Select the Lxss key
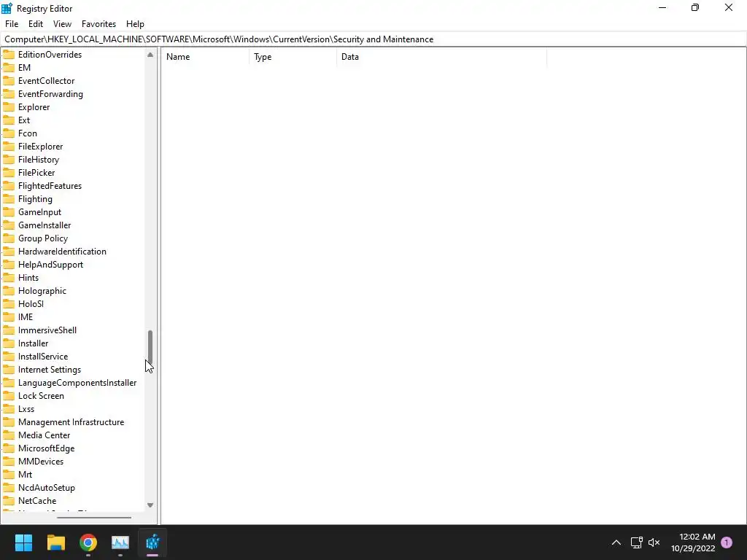The image size is (747, 560). [x=26, y=409]
